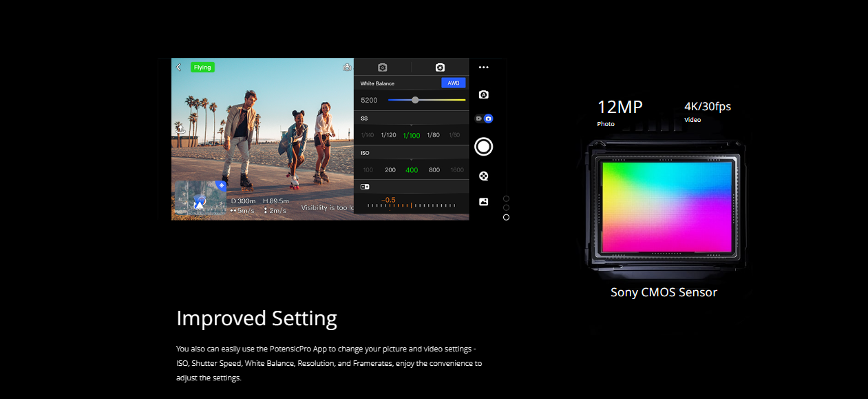
Task: Open the three-dots more options menu
Action: [x=483, y=68]
